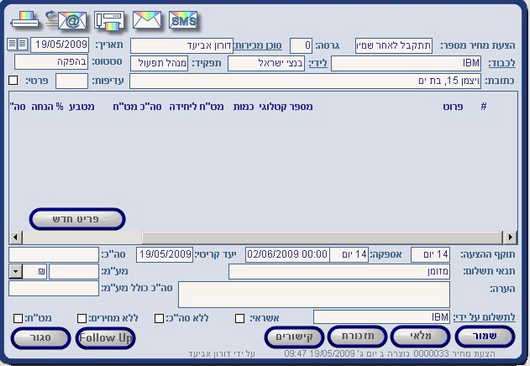This screenshot has height=366, width=530.
Task: Click the מספר קטלוגי column header
Action: point(286,107)
